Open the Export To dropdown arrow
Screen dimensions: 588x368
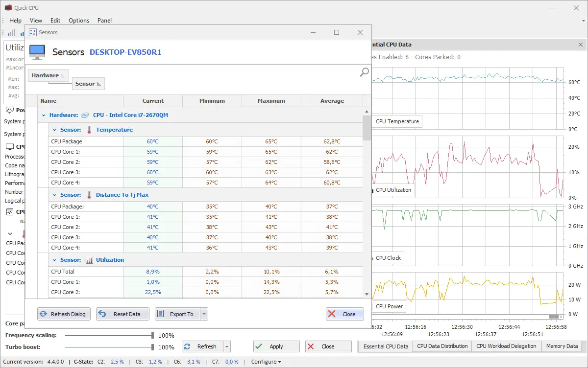pos(204,314)
